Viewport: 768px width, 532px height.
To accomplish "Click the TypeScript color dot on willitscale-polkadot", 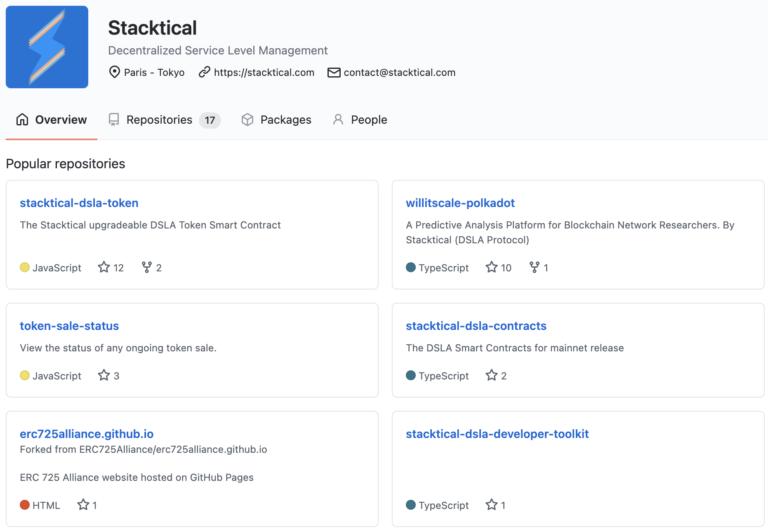I will coord(411,267).
